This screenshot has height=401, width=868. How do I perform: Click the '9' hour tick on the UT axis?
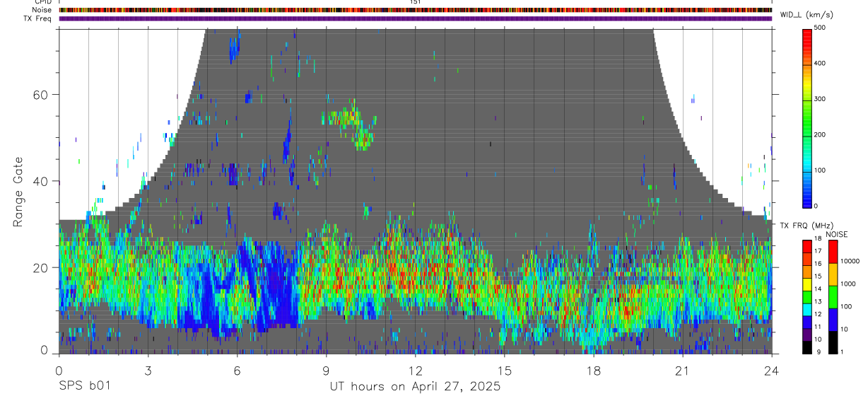pyautogui.click(x=327, y=371)
